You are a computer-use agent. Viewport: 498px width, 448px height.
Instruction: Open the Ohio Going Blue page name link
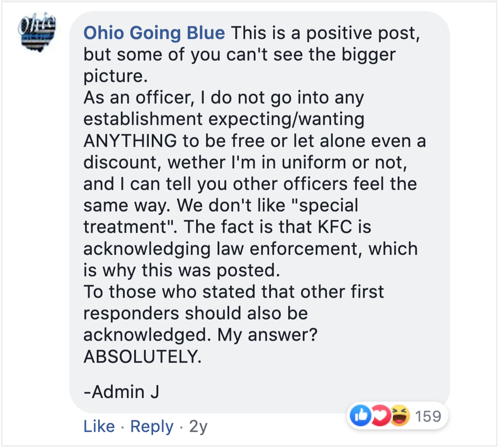154,33
